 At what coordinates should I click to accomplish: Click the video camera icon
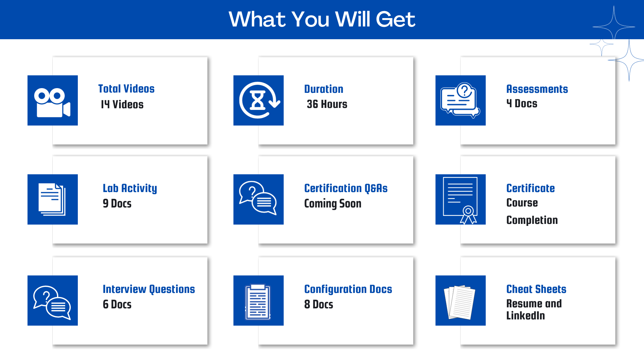pos(53,100)
